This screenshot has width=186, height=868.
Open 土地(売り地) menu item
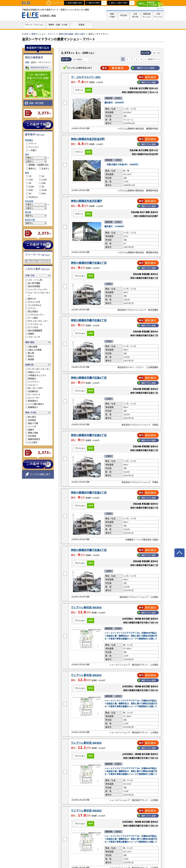pos(135,15)
